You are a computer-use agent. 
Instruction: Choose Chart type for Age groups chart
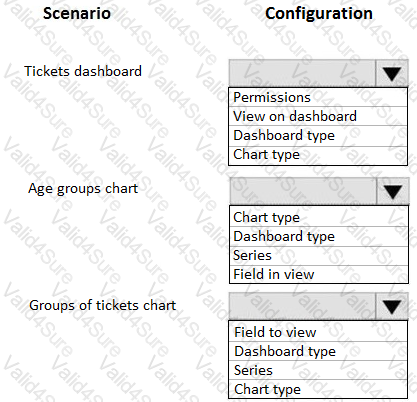319,217
